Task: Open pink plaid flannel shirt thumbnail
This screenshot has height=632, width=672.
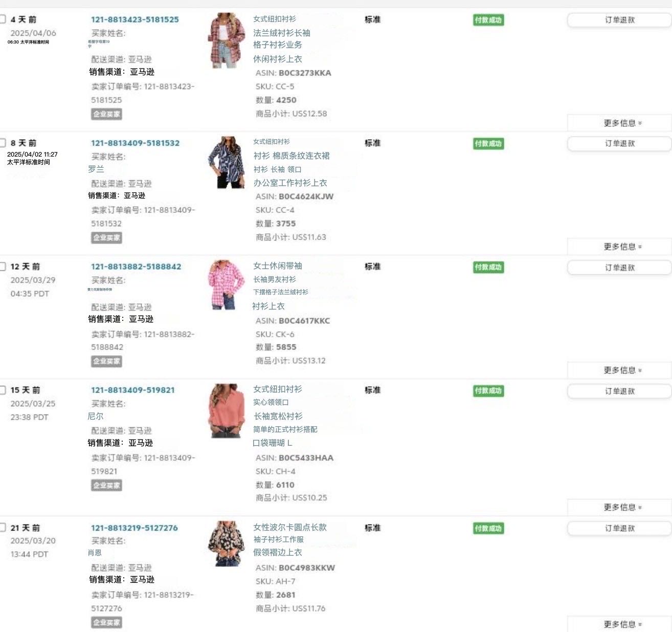Action: pos(227,40)
